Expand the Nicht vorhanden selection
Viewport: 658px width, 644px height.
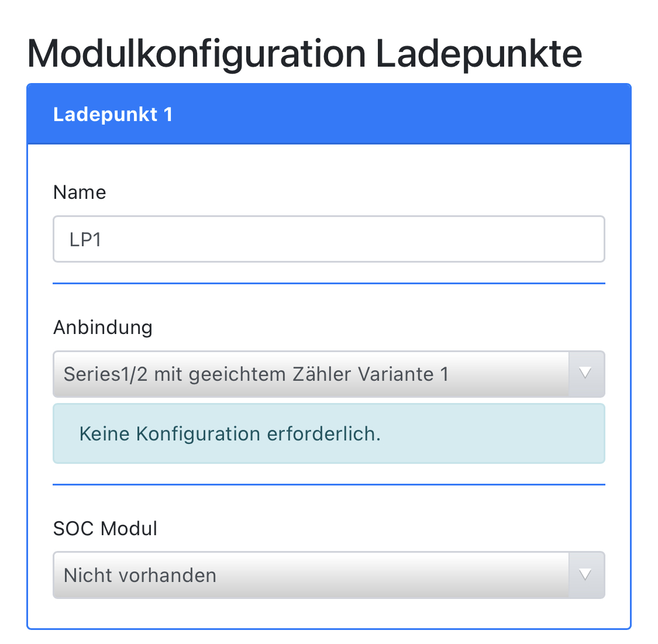[140, 576]
